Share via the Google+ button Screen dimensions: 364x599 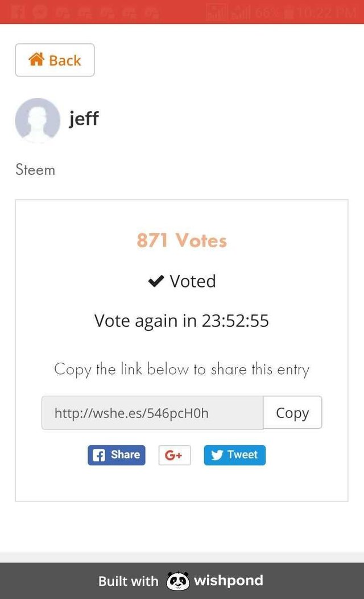click(174, 455)
